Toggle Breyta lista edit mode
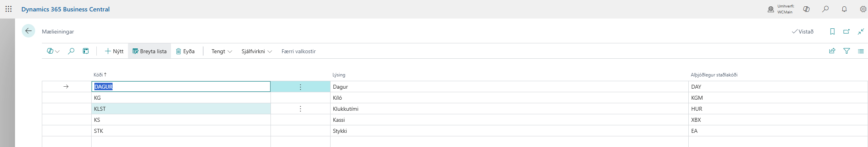 [x=149, y=51]
